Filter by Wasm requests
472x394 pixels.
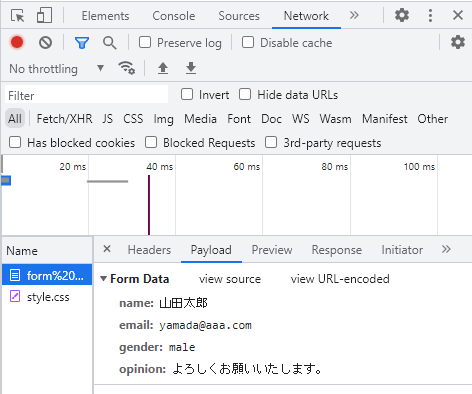pyautogui.click(x=335, y=119)
